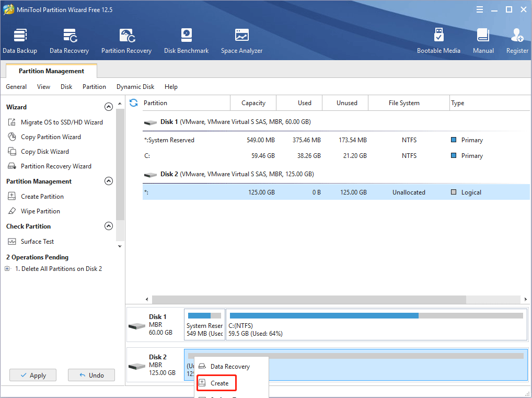
Task: Click the Logical type swatch on the unallocated row
Action: (x=453, y=192)
